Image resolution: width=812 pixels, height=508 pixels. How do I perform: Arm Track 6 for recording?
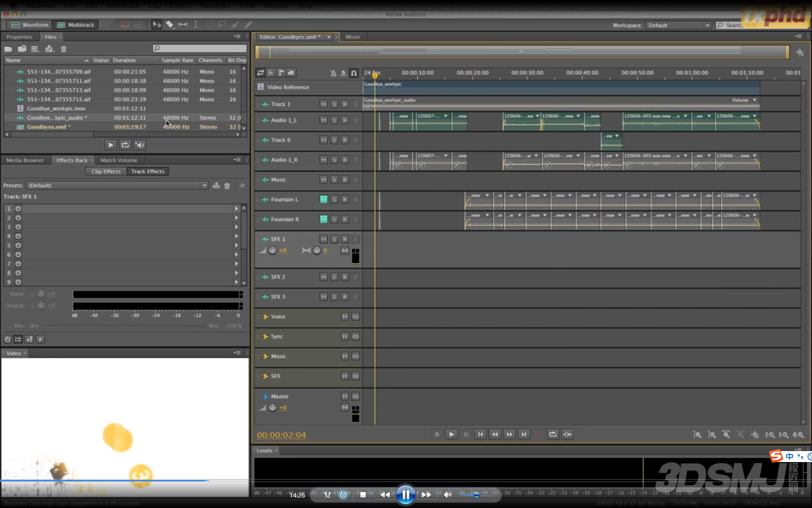(345, 140)
